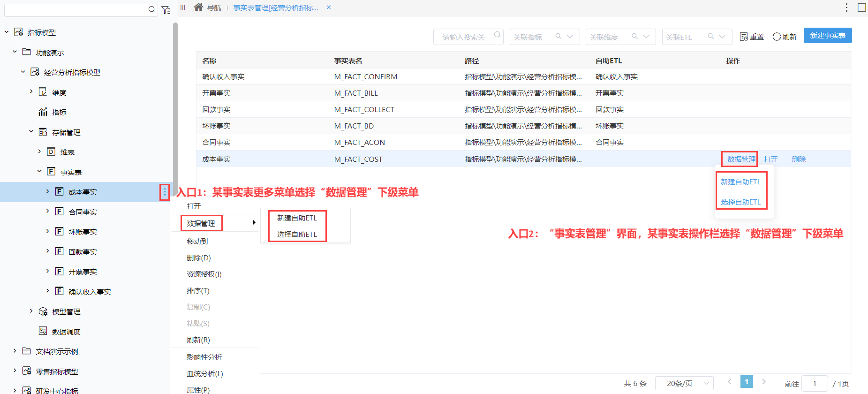
Task: Go to pagination page 1
Action: pos(747,382)
